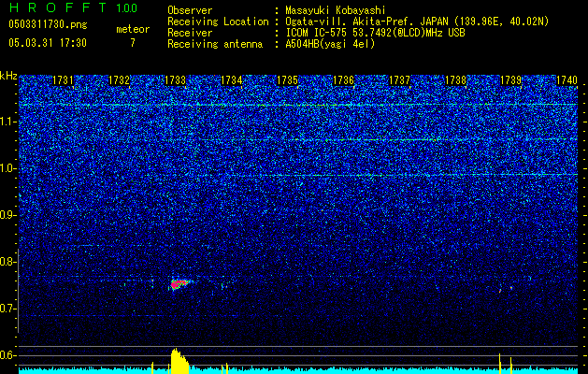The width and height of the screenshot is (588, 374).
Task: Click the kHz axis unit label
Action: (8, 76)
